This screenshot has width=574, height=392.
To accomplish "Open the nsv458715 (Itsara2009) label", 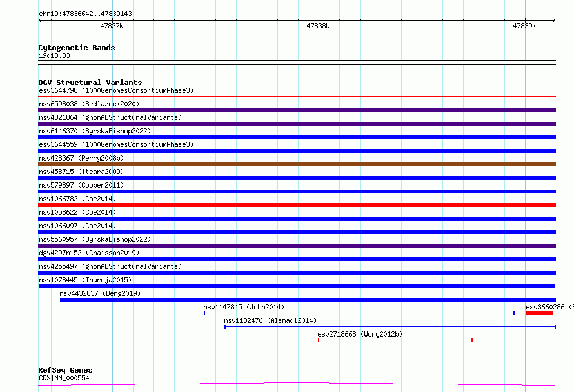I will point(81,171).
